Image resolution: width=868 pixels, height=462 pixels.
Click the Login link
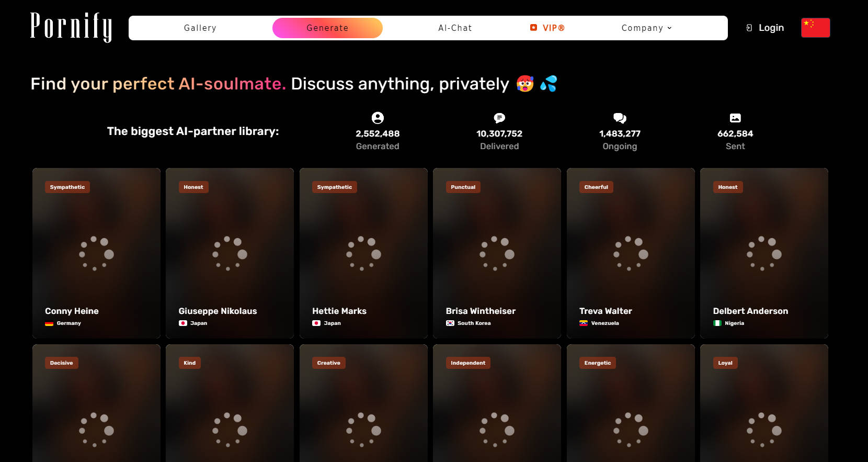click(x=771, y=28)
